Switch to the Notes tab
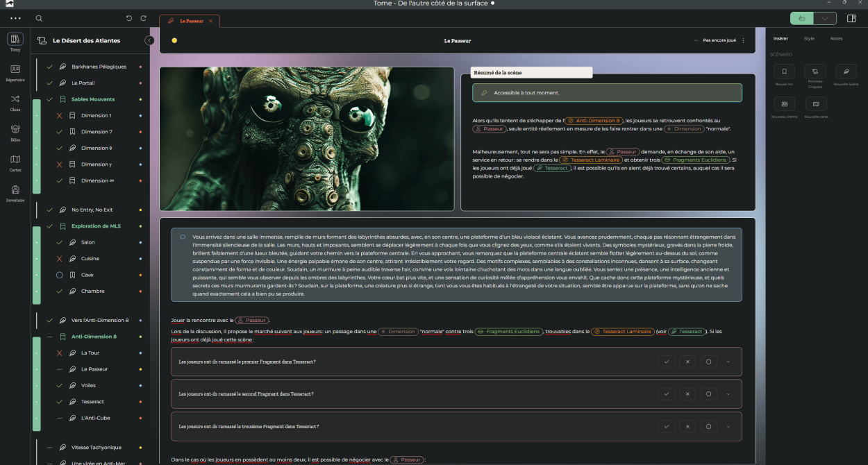The width and height of the screenshot is (868, 465). tap(836, 39)
